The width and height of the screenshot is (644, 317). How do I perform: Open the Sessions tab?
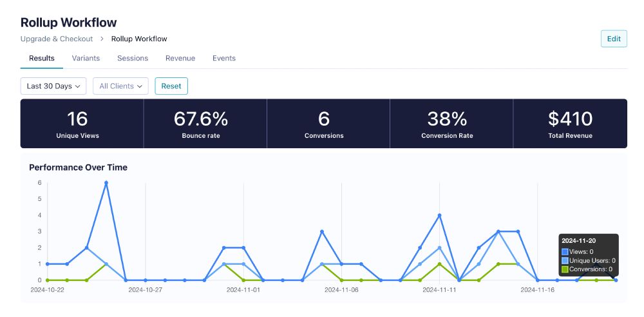pos(133,58)
